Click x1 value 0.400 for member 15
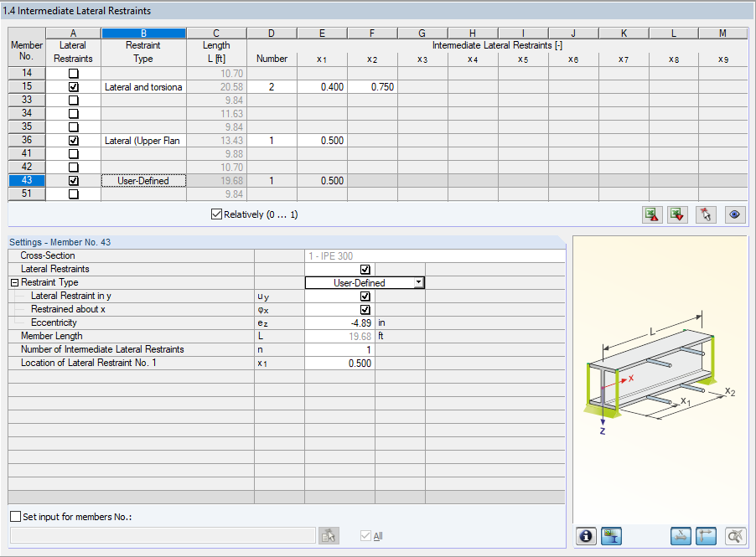The width and height of the screenshot is (756, 557). [322, 87]
